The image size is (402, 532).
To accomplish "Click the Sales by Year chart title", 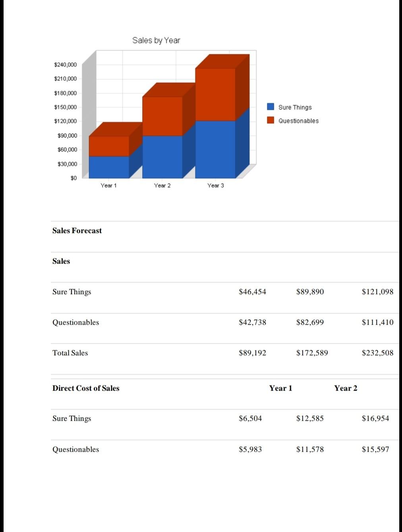I will coord(156,40).
